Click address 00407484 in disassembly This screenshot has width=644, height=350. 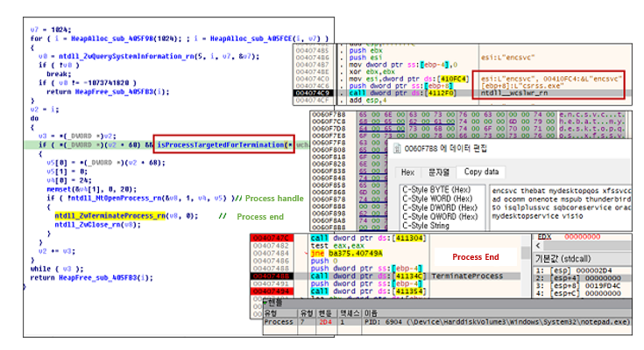pyautogui.click(x=272, y=253)
